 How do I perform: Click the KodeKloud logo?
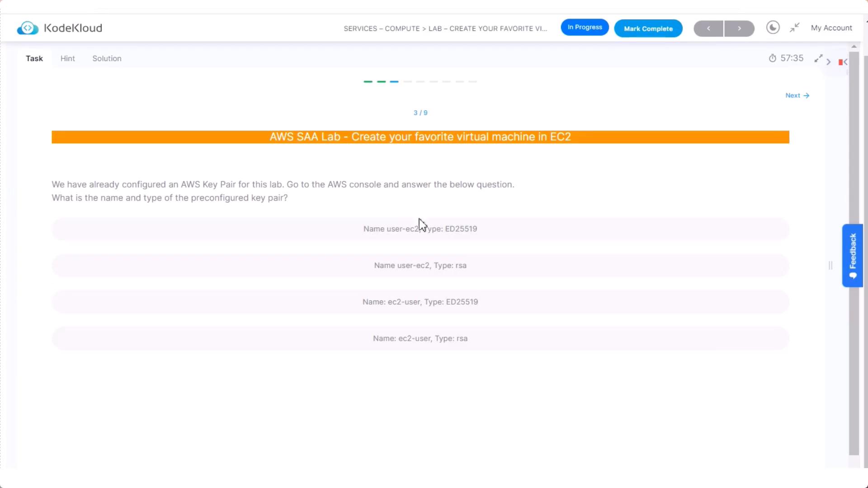point(59,28)
